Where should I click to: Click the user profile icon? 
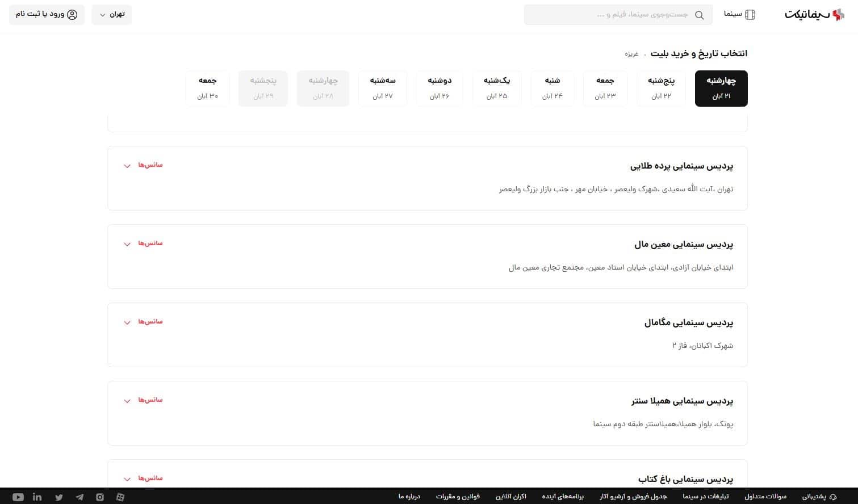click(72, 14)
